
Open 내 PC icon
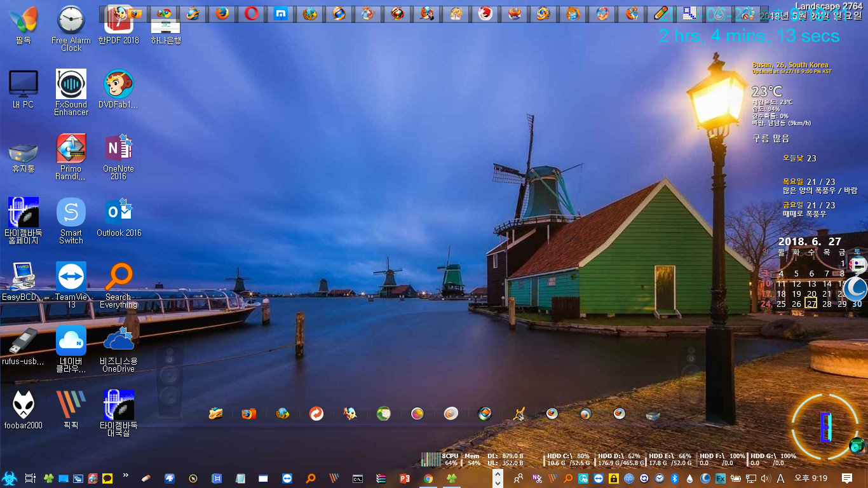[x=24, y=89]
